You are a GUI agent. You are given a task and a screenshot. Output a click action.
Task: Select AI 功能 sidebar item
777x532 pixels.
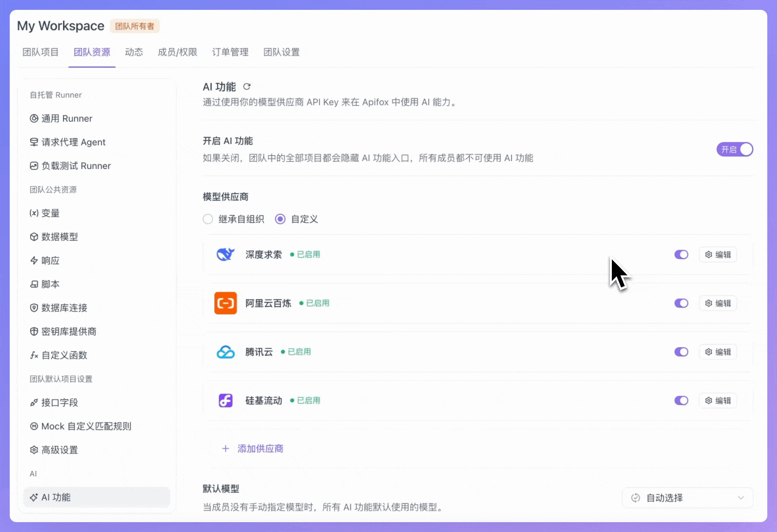click(97, 498)
